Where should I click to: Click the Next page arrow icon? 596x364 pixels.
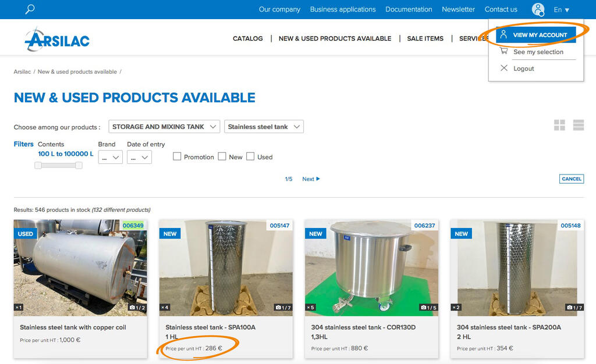tap(318, 179)
